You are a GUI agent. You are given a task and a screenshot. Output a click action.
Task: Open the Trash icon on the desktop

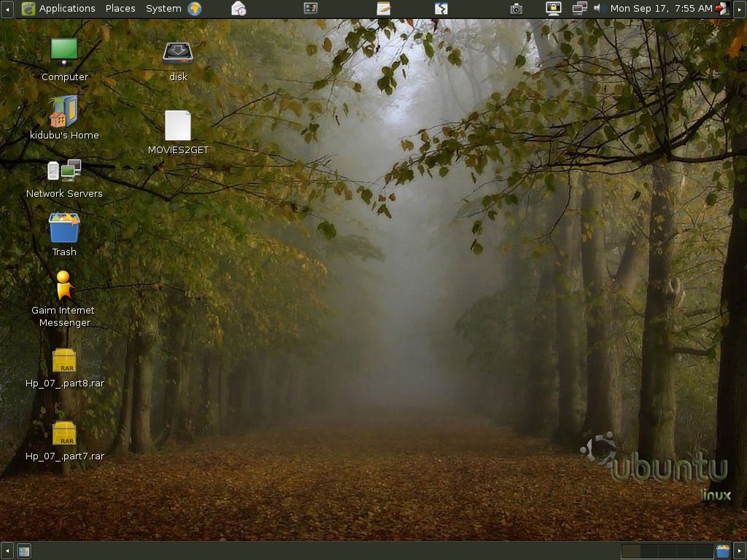64,227
